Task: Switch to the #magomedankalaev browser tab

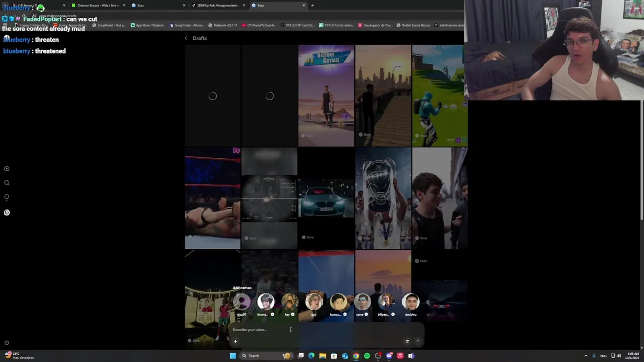Action: pos(217,5)
